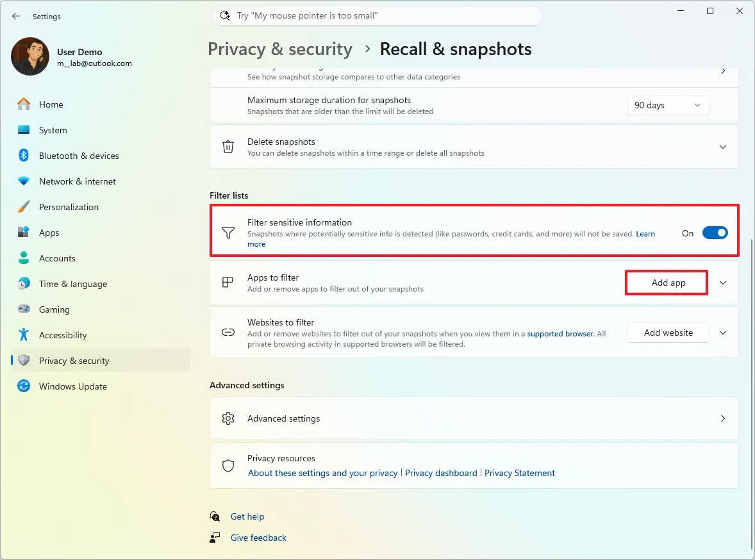This screenshot has height=560, width=755.
Task: Expand the Websites to filter chevron
Action: [x=723, y=333]
